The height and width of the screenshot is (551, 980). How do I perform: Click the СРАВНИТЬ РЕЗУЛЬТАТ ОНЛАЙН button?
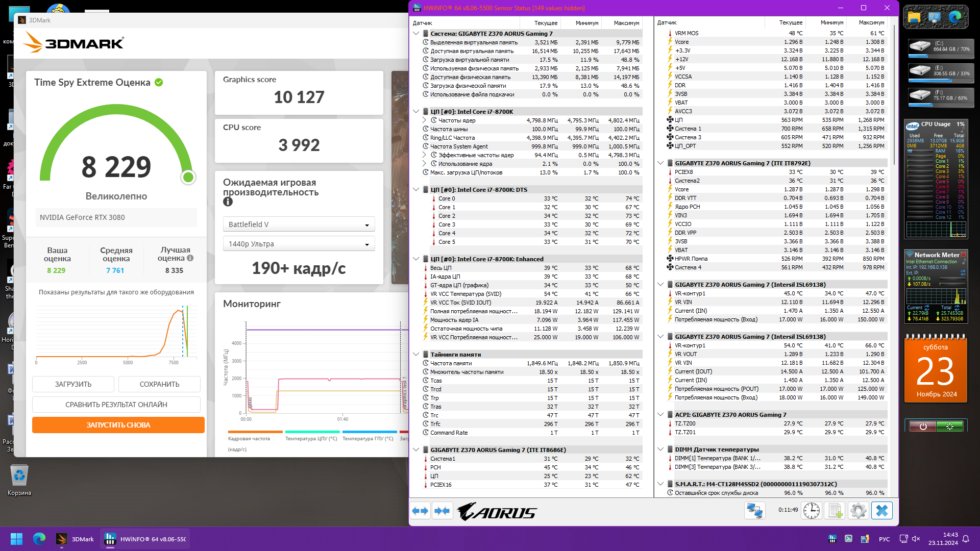116,405
